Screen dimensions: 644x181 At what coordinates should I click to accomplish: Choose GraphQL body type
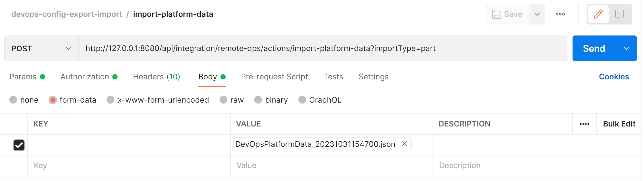(302, 100)
